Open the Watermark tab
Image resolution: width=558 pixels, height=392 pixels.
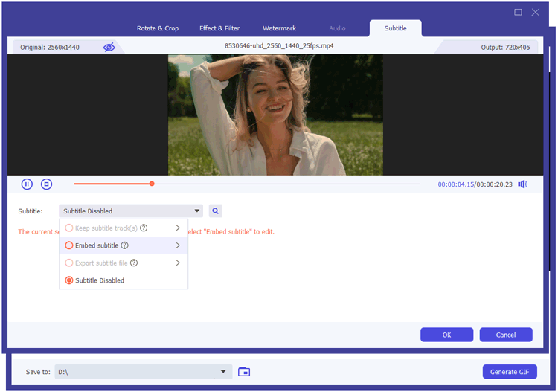tap(279, 28)
